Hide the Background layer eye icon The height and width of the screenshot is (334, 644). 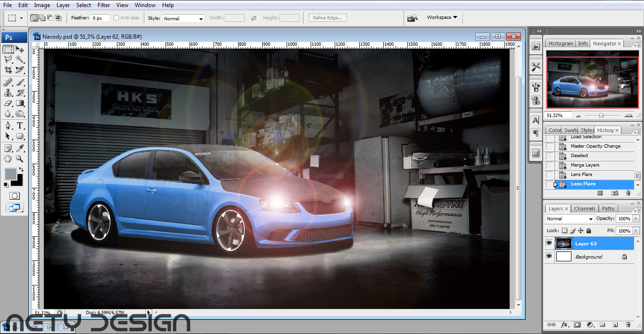[x=549, y=256]
